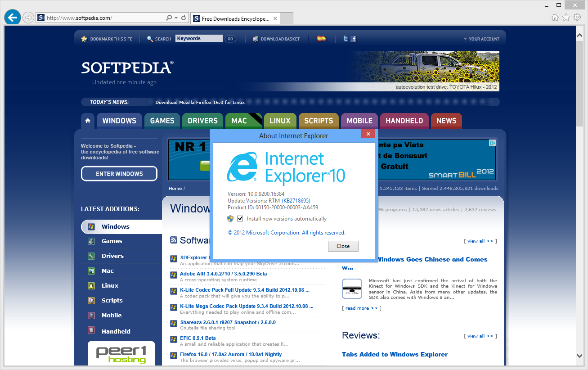Click the Home icon in browser toolbar
588x370 pixels.
[x=555, y=18]
